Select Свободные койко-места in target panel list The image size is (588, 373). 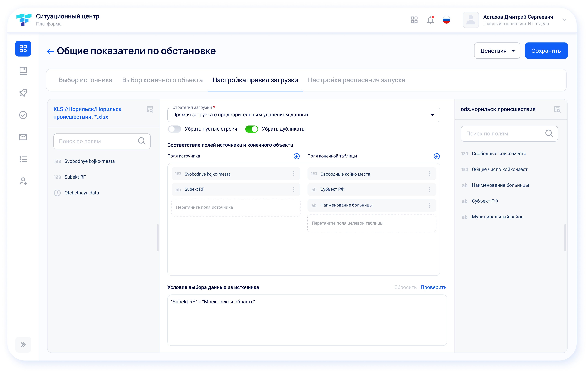point(494,154)
